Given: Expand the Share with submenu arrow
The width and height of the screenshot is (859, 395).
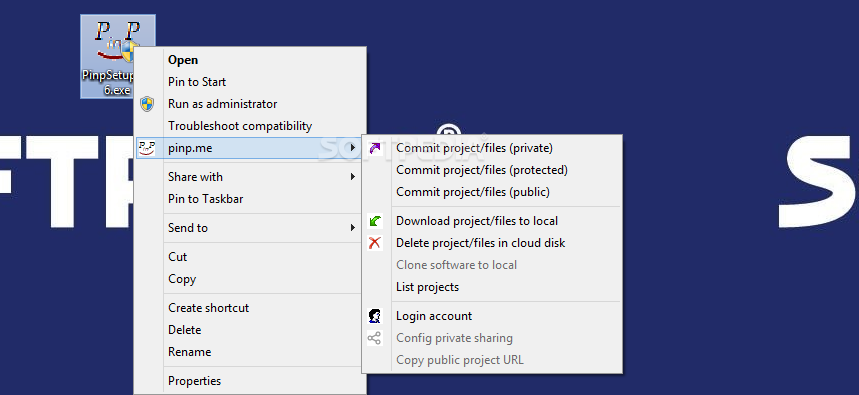Looking at the screenshot, I should (x=353, y=177).
